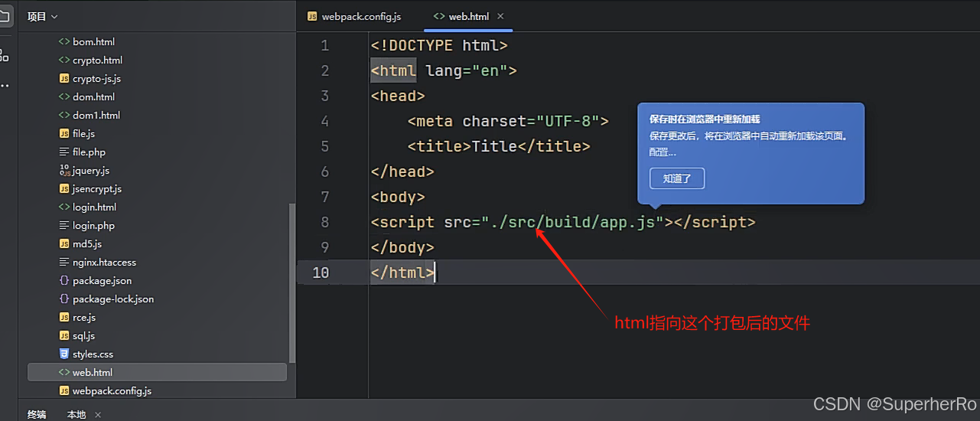This screenshot has height=421, width=980.
Task: Select jsencrypt.js file
Action: point(96,189)
